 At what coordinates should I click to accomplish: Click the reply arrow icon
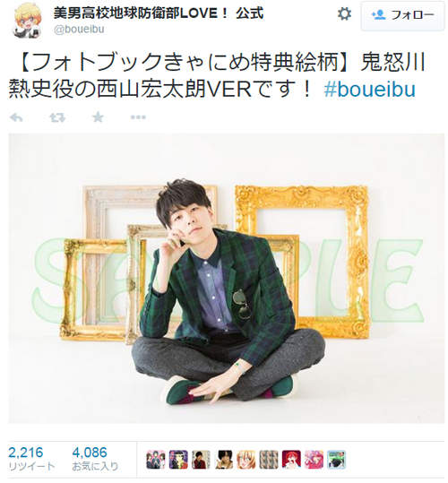[16, 117]
